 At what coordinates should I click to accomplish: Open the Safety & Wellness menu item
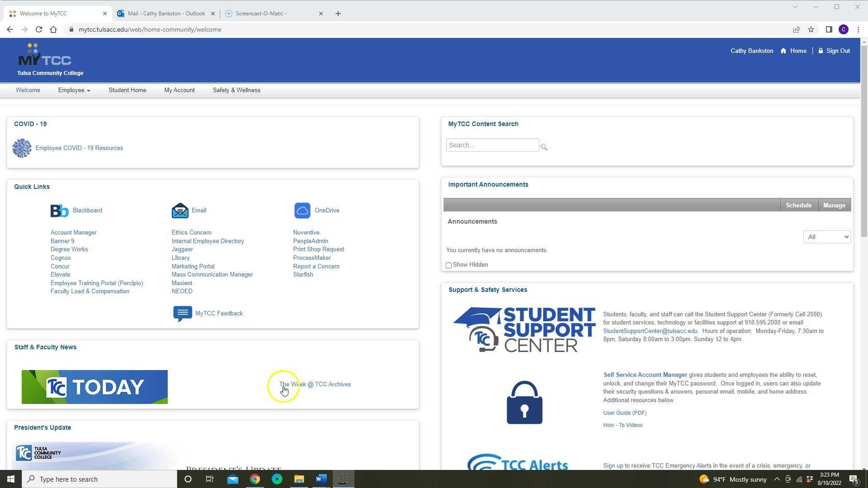tap(236, 90)
